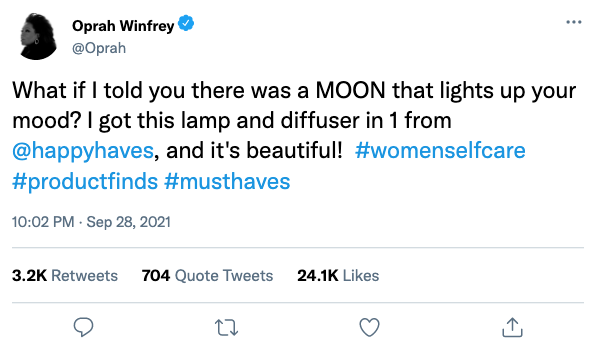Follow the #womenselfcare hashtag link
This screenshot has width=596, height=364.
[x=440, y=150]
